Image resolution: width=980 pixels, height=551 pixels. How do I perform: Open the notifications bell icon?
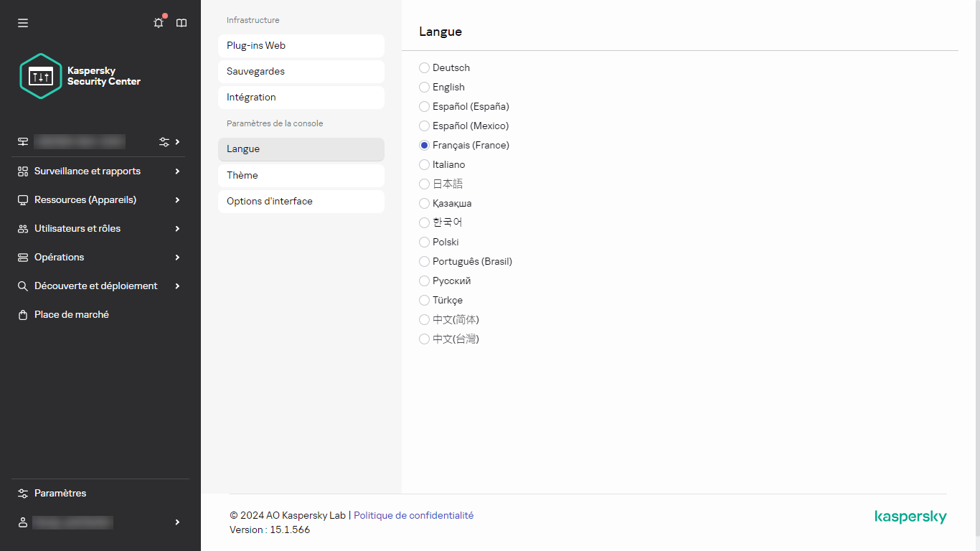pos(159,23)
